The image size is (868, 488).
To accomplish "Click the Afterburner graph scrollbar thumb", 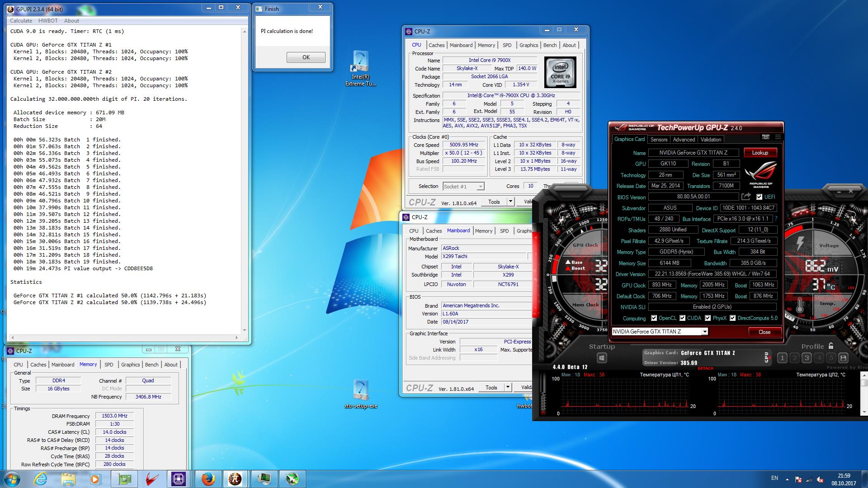I will (x=864, y=383).
